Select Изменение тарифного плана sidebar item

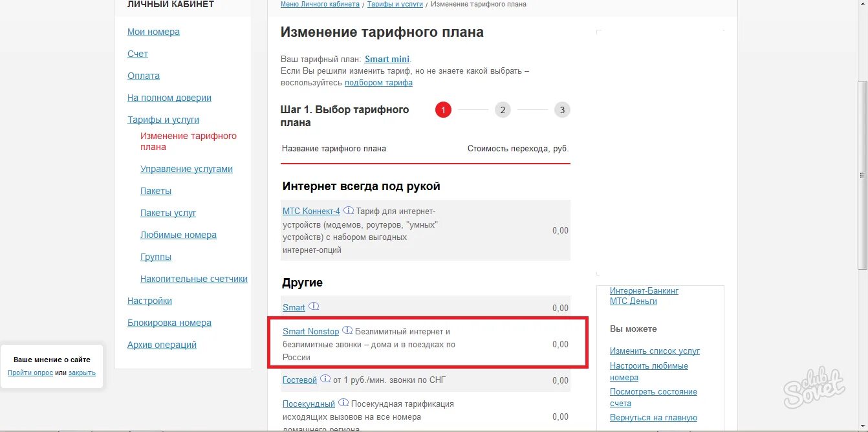(x=188, y=141)
